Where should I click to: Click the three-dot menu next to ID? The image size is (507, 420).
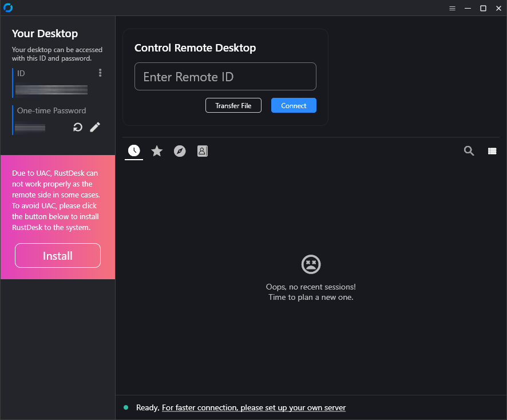tap(100, 73)
